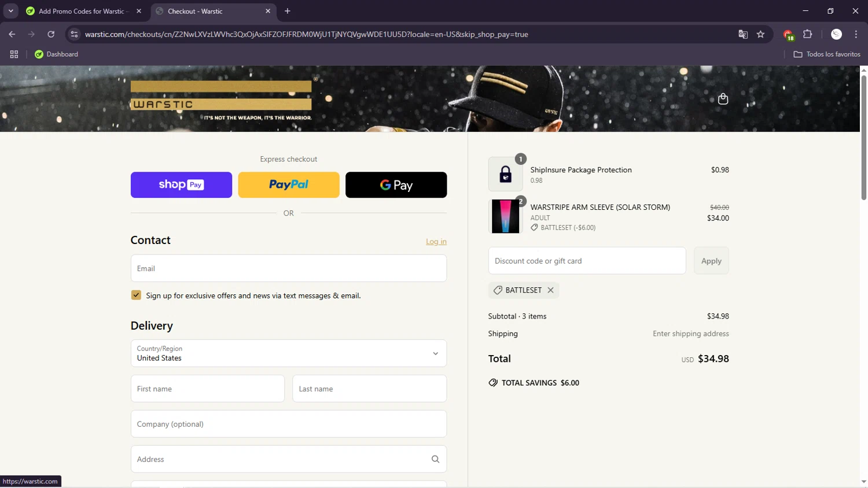Remove the BATTLESET discount code
This screenshot has height=488, width=868.
coord(550,290)
